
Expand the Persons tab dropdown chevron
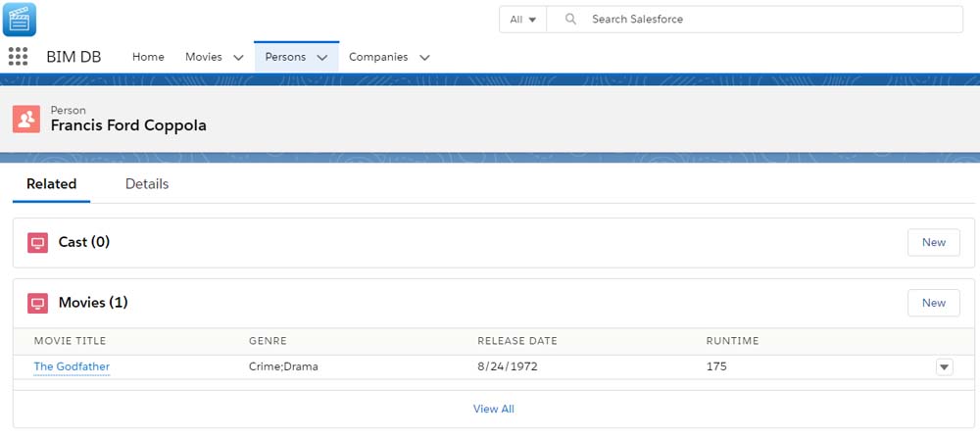click(x=321, y=58)
